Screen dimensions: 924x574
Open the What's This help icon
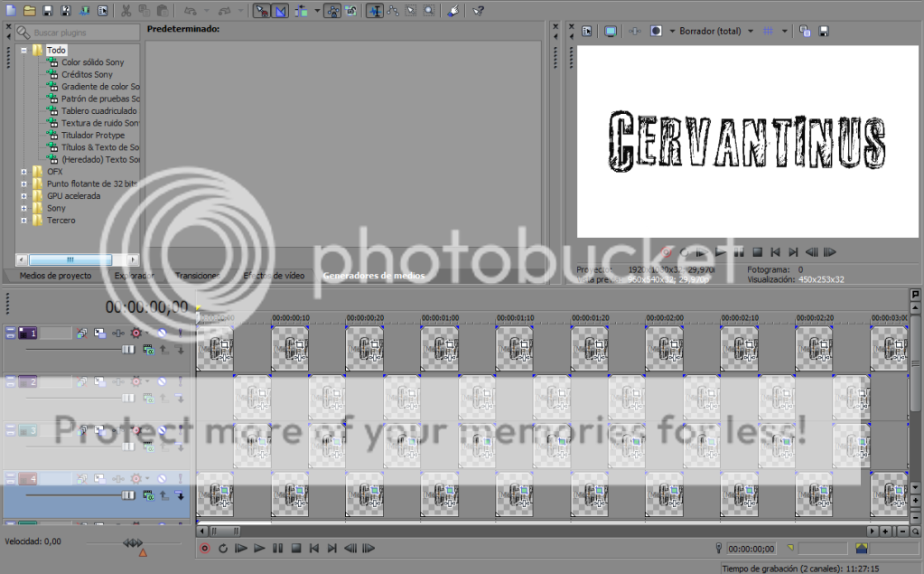[x=478, y=11]
